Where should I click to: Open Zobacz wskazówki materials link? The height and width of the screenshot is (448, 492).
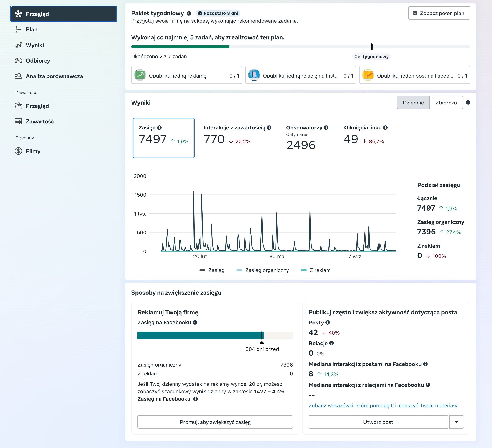coord(383,406)
